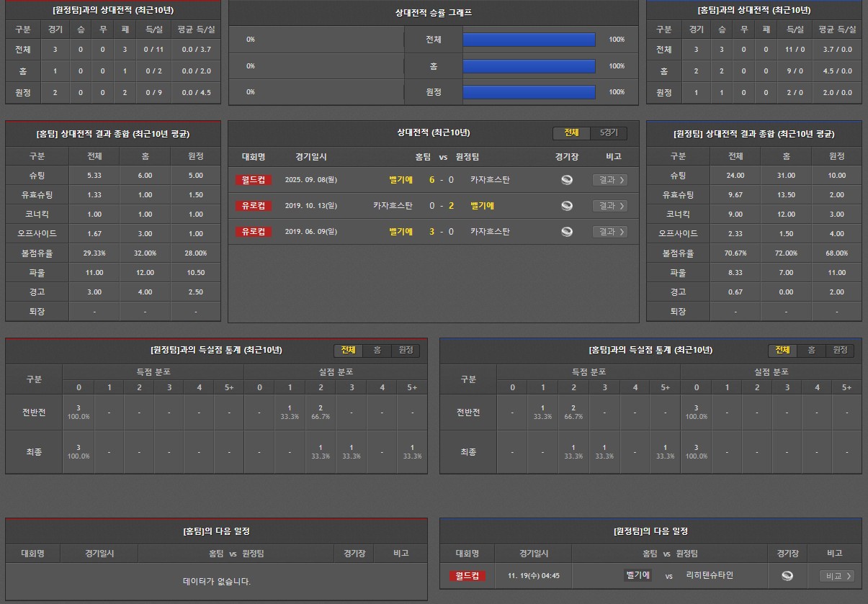The image size is (868, 604).
Task: Click stadium icon for the 2019. 06. 09 match
Action: (567, 232)
